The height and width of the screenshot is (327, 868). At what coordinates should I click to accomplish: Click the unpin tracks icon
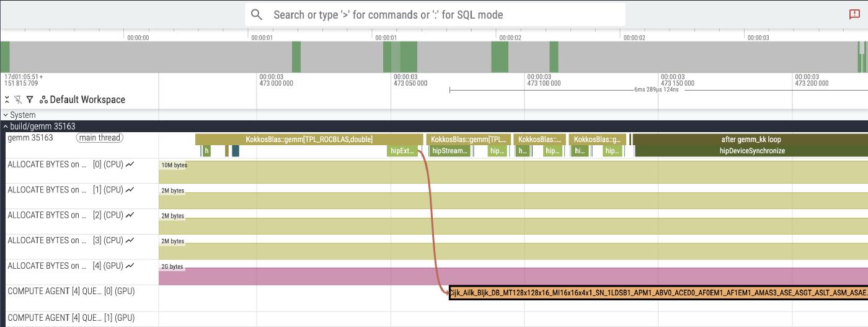point(18,99)
